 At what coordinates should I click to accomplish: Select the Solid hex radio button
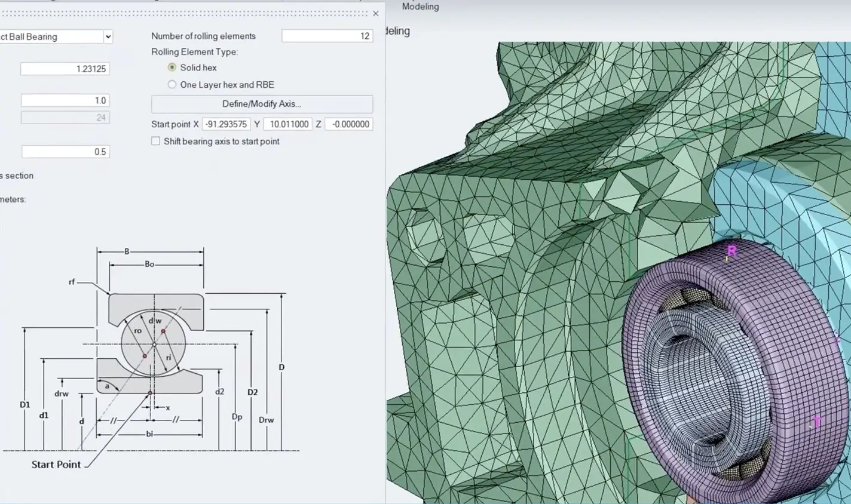(x=172, y=67)
